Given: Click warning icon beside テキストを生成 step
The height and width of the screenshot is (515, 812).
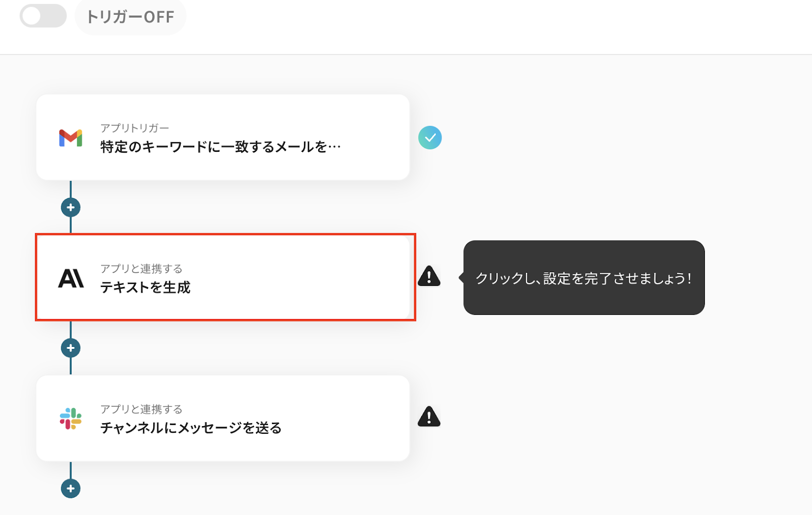Looking at the screenshot, I should 429,277.
